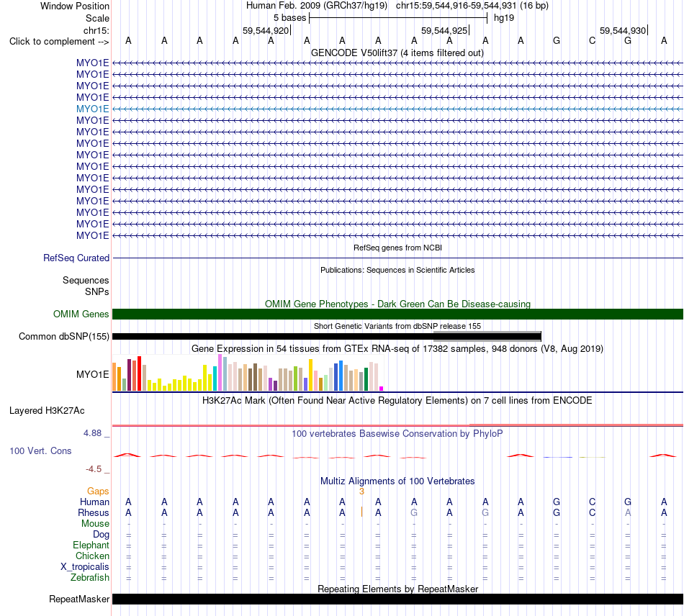Click the black RepeatMasker element bar
The image size is (684, 616).
pyautogui.click(x=397, y=599)
